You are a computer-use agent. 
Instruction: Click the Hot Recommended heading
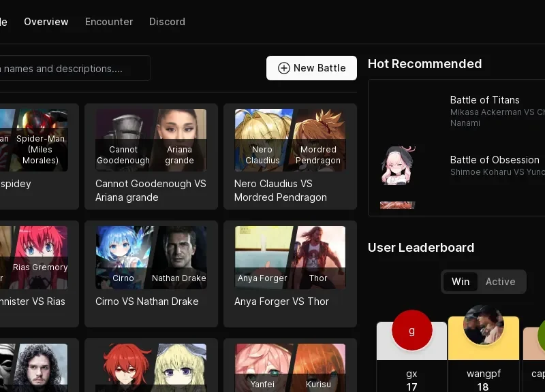[x=424, y=64]
